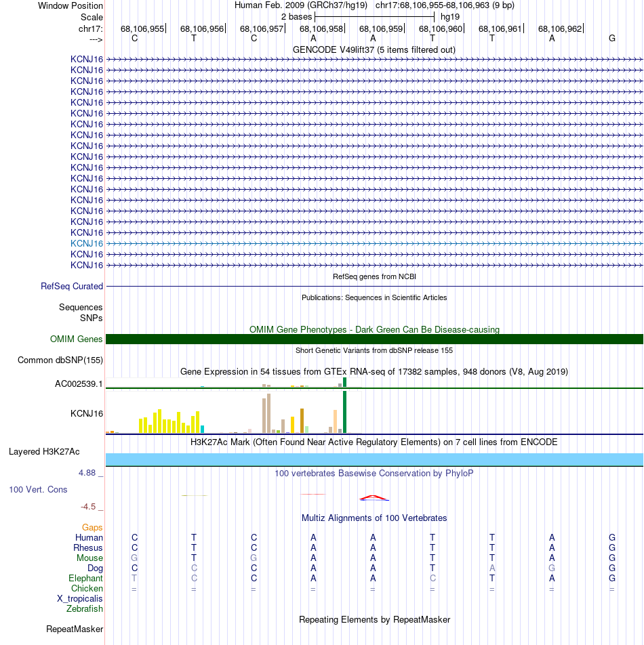644x645 pixels.
Task: Click the arrow label beside the sequence row
Action: pos(96,39)
